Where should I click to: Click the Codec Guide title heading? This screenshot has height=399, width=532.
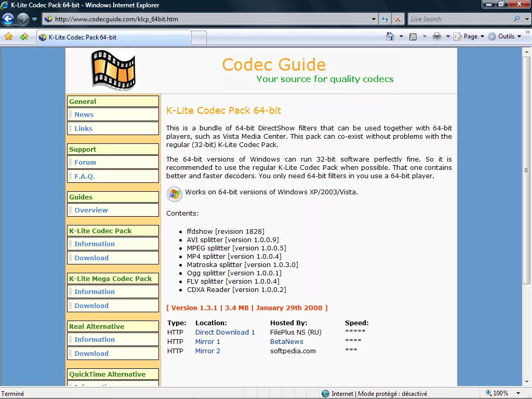[274, 64]
